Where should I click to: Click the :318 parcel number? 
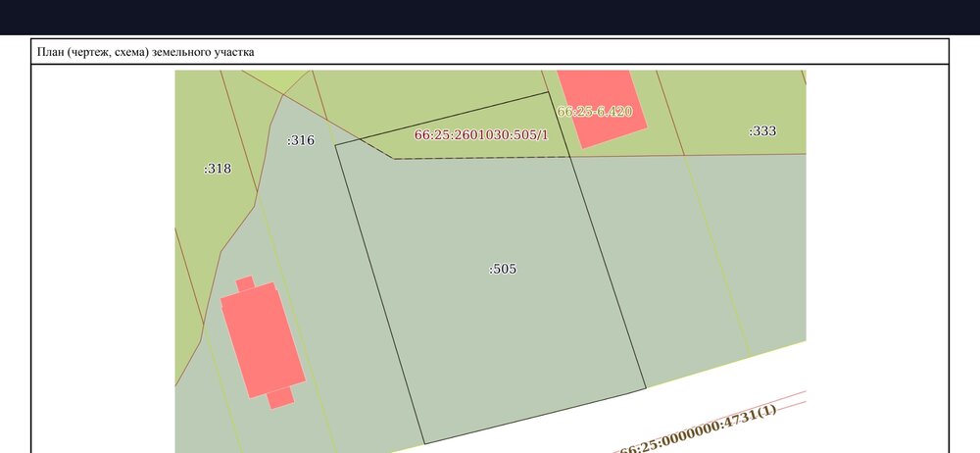pyautogui.click(x=218, y=169)
